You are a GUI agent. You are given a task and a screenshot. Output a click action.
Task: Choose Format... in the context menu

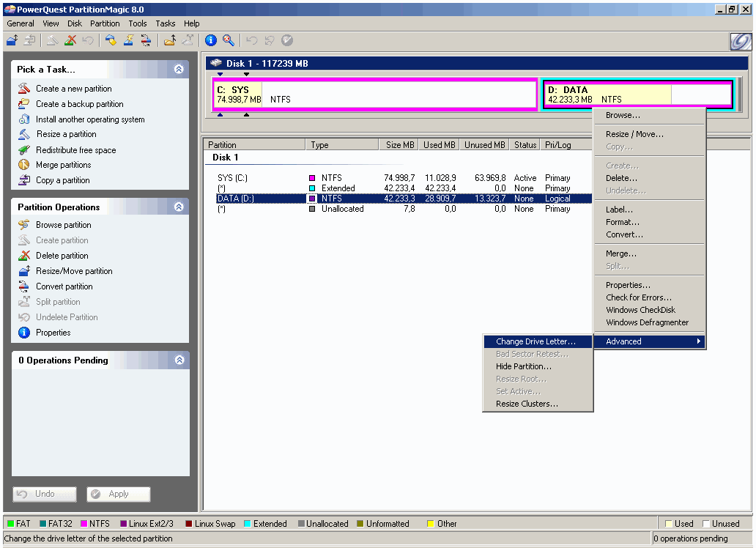pos(650,222)
